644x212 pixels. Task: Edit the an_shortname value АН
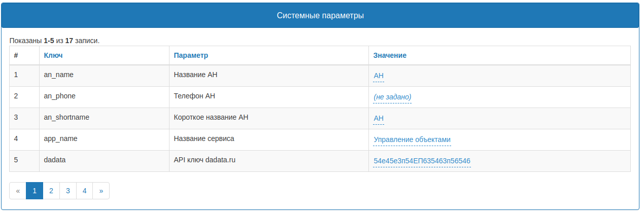(379, 119)
